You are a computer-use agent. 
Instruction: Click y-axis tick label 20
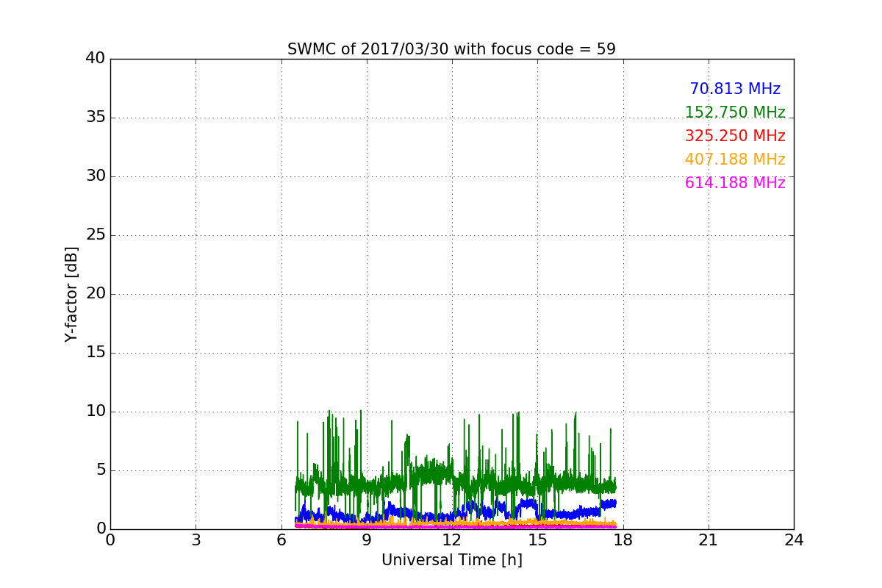[x=96, y=294]
